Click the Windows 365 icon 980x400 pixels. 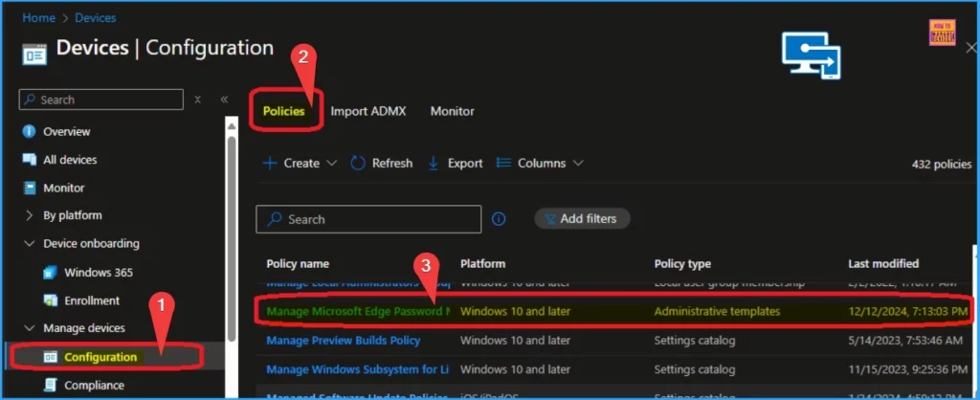click(x=50, y=273)
